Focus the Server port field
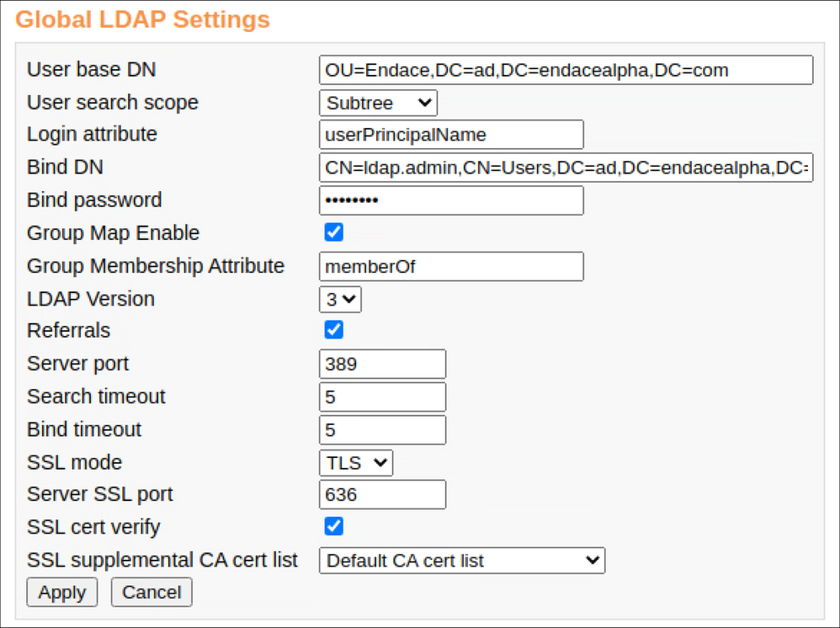 [x=382, y=365]
